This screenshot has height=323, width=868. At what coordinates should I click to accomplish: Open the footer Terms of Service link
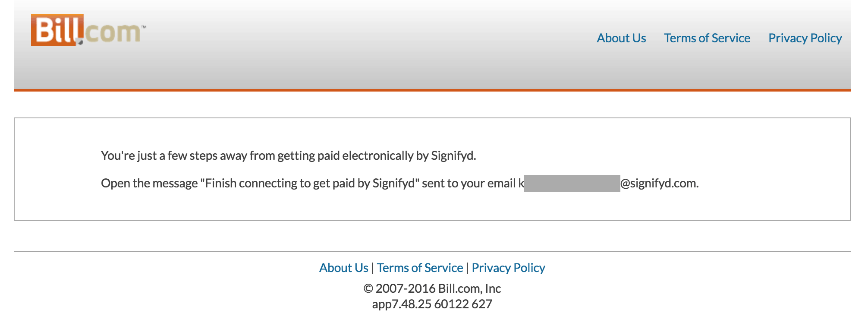(x=420, y=268)
